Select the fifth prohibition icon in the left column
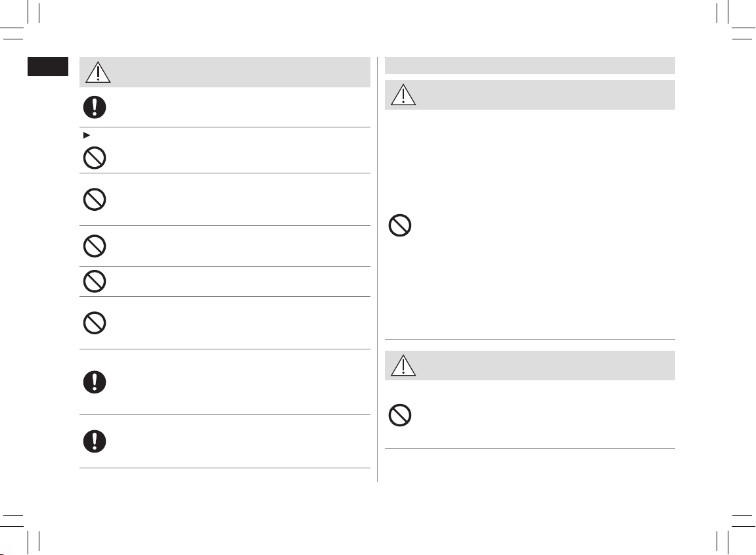This screenshot has width=756, height=555. coord(95,322)
